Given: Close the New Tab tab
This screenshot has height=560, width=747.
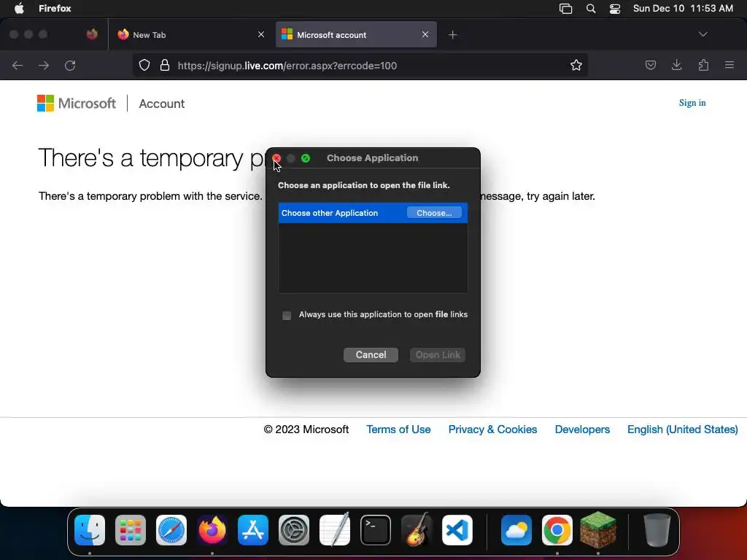Looking at the screenshot, I should 261,34.
